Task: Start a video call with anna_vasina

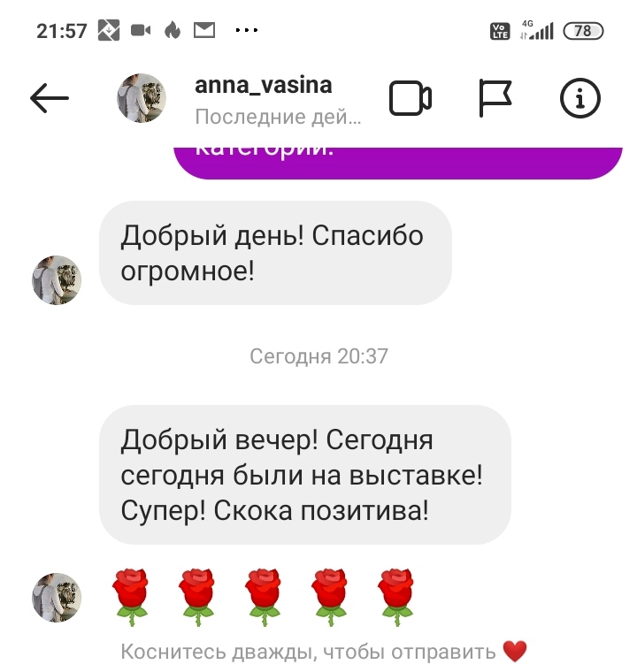Action: coord(411,98)
